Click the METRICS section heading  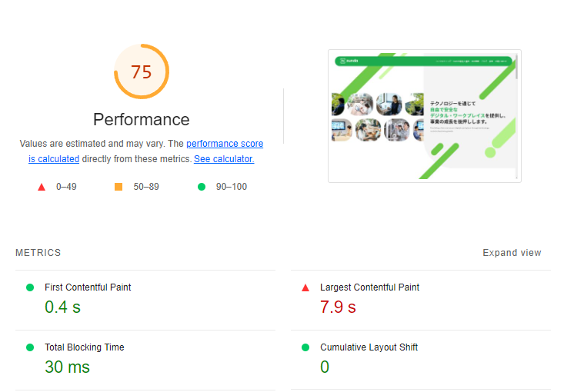click(x=38, y=253)
